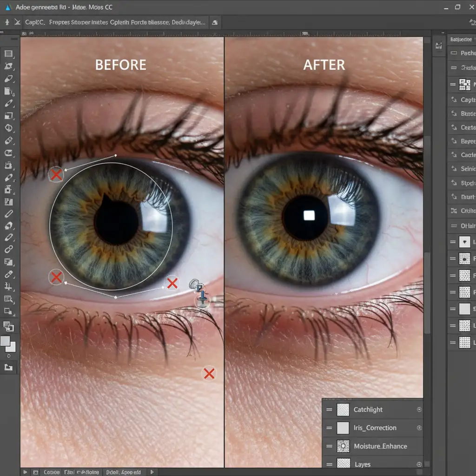476x476 pixels.
Task: Toggle the circle icon on Iris_Correction layer
Action: click(419, 428)
